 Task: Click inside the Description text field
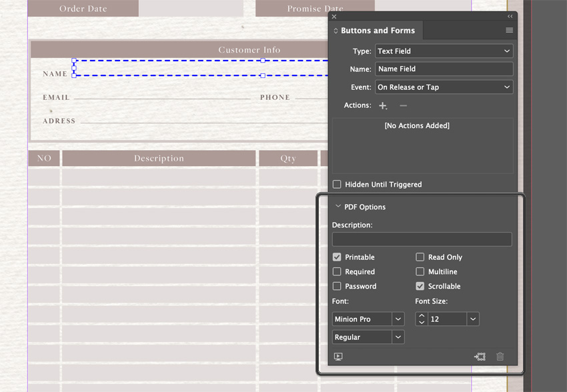(422, 239)
